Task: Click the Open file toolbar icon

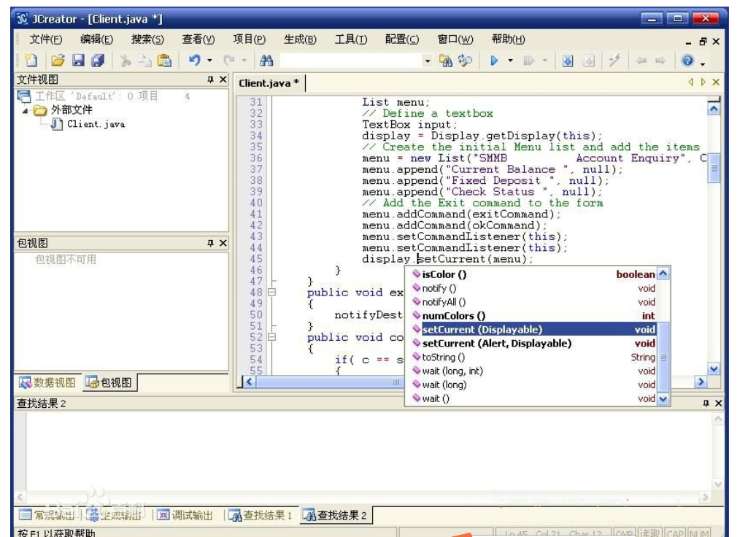Action: (x=58, y=61)
